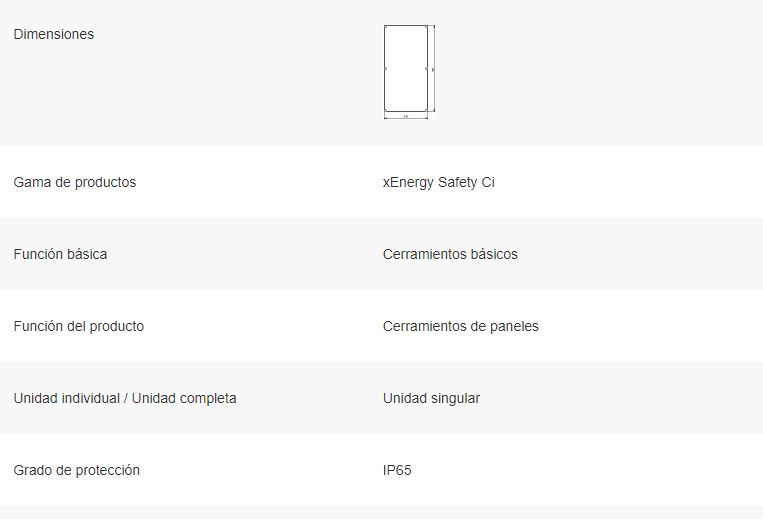Click the Unidad completa label text
The height and width of the screenshot is (519, 763).
coord(184,398)
